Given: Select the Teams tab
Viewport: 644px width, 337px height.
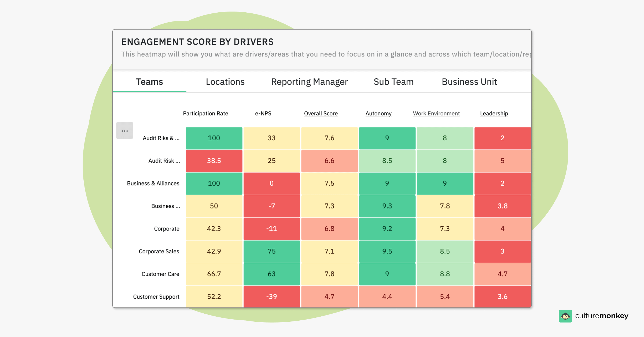Looking at the screenshot, I should [149, 82].
